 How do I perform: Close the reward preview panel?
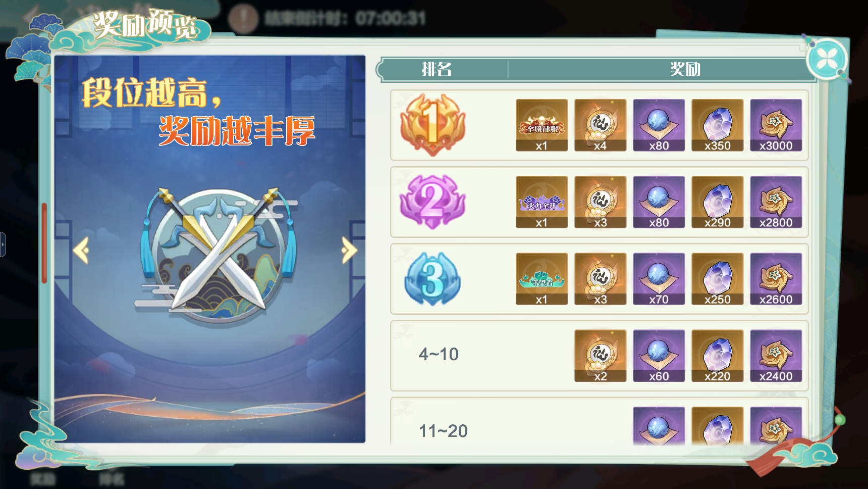tap(827, 60)
